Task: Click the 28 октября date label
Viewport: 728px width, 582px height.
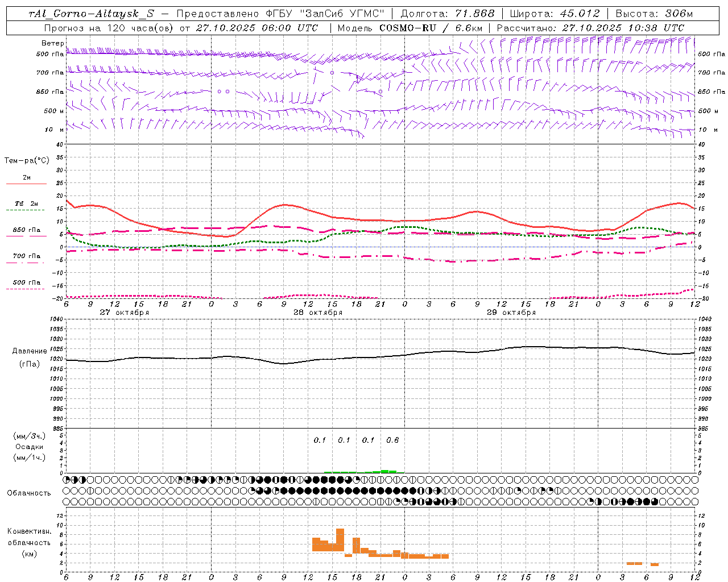Action: pos(318,313)
